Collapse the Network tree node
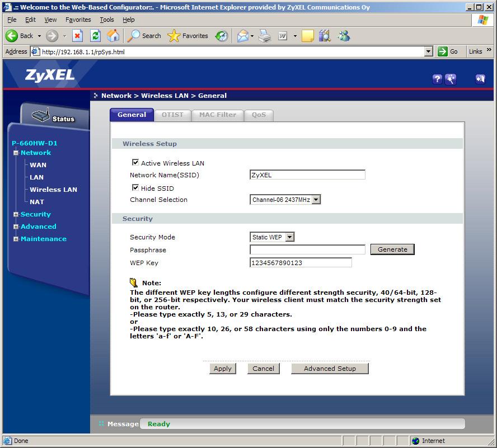 coord(16,153)
